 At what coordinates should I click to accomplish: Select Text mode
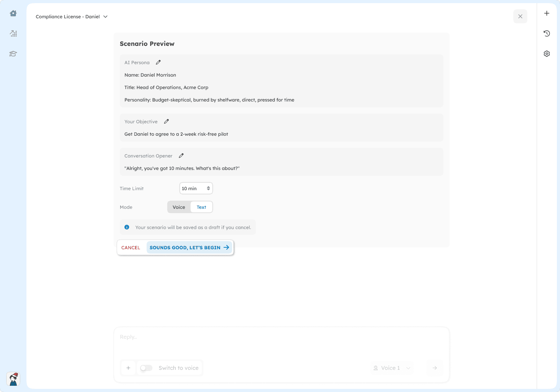pyautogui.click(x=201, y=207)
